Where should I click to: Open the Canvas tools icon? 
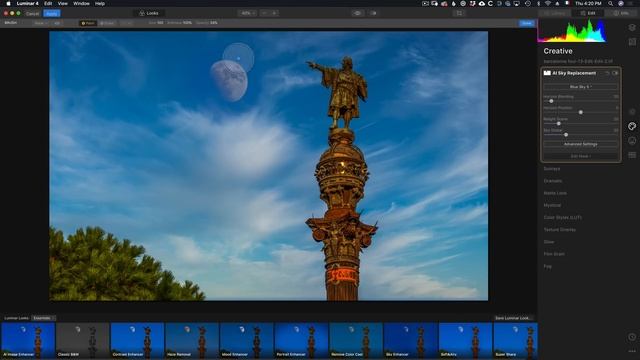[x=632, y=42]
